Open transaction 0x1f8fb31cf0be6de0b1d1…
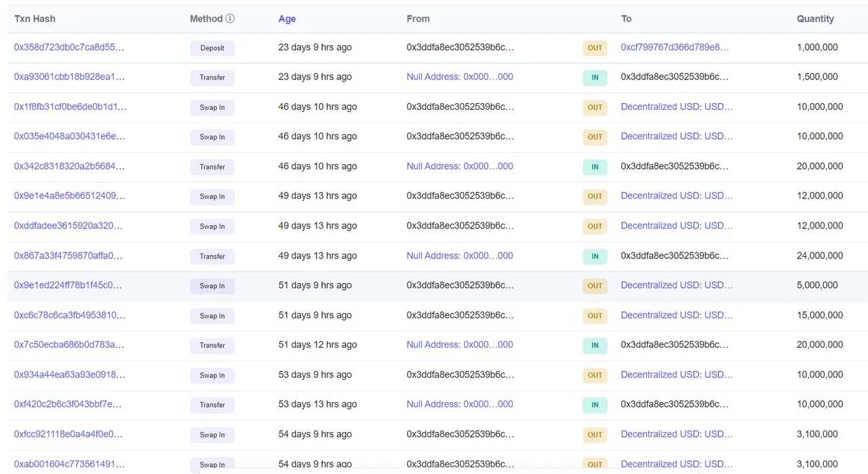868x474 pixels. click(x=70, y=106)
